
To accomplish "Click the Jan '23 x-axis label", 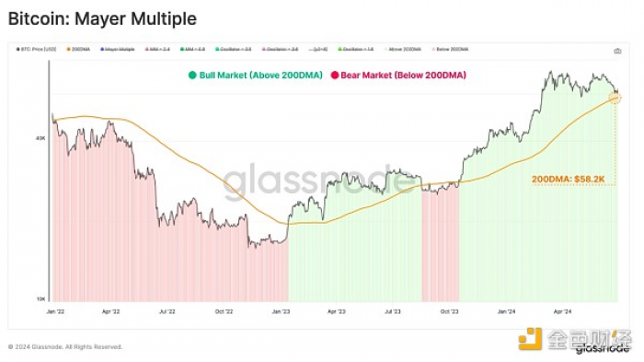I will point(281,311).
